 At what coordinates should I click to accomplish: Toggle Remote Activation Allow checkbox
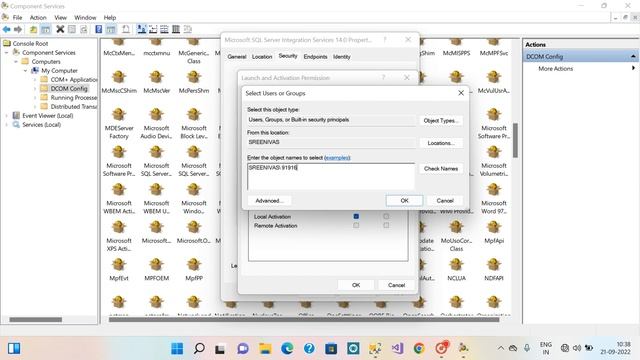(356, 225)
